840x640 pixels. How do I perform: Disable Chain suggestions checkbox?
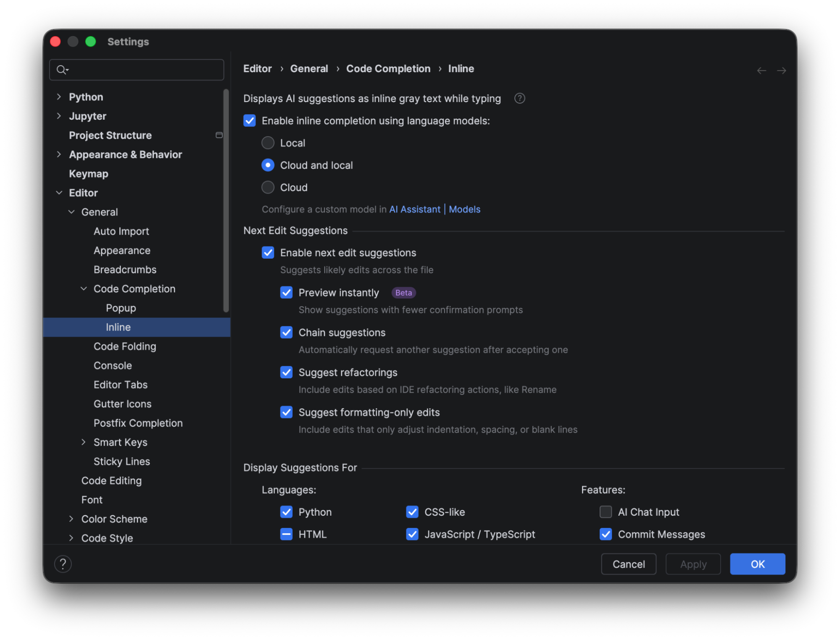tap(287, 333)
